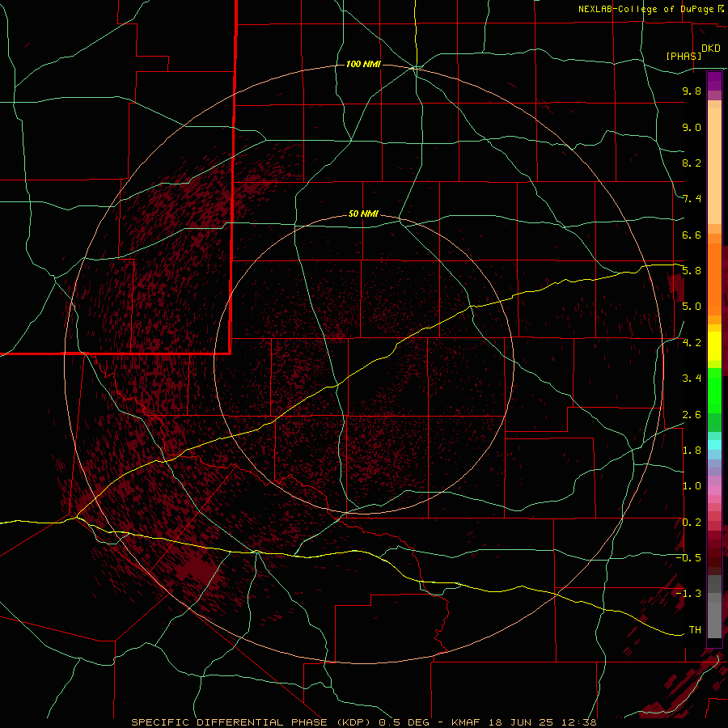Select the 100 NMI range ring label
Screen dimensions: 728x728
[363, 64]
